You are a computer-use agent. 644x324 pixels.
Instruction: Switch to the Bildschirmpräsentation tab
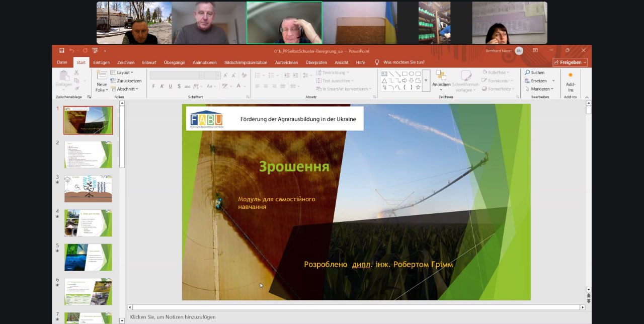point(246,62)
